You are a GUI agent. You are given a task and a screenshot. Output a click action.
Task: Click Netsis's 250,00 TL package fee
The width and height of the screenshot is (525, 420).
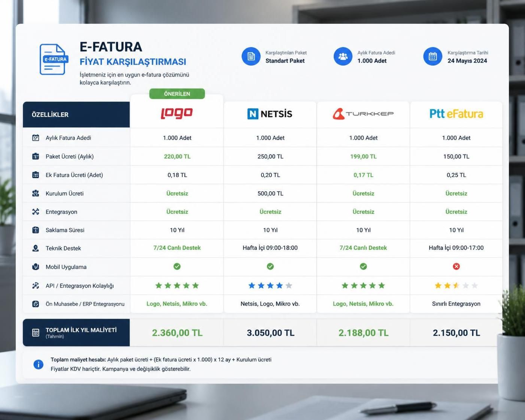click(x=270, y=156)
